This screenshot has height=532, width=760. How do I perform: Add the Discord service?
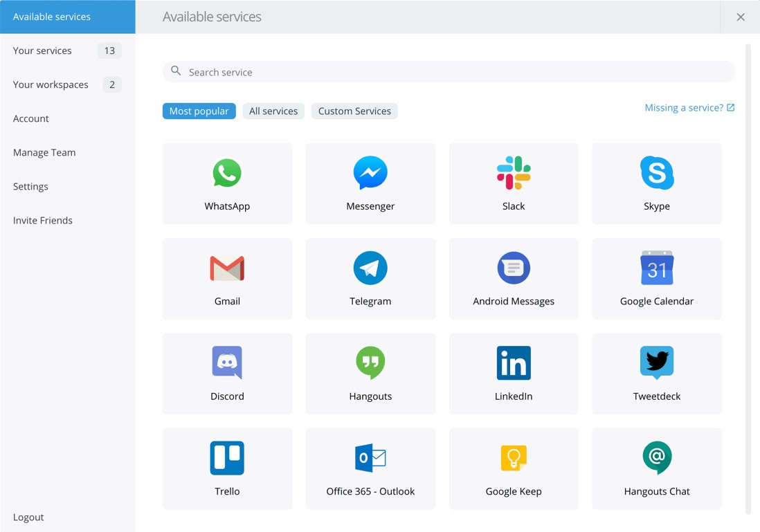point(227,374)
